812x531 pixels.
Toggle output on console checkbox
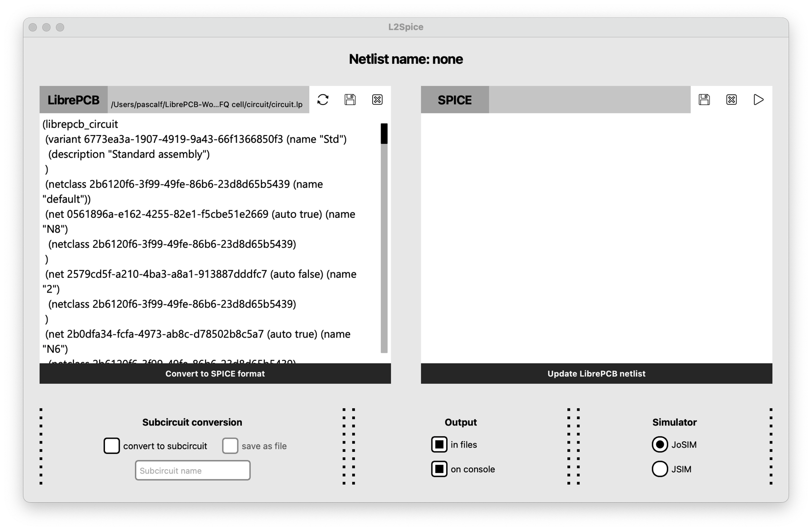tap(439, 469)
